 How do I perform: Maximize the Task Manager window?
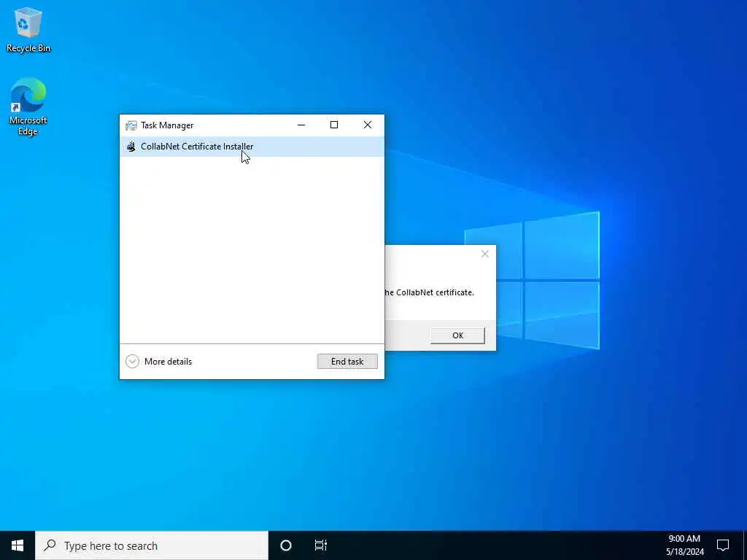pyautogui.click(x=334, y=125)
